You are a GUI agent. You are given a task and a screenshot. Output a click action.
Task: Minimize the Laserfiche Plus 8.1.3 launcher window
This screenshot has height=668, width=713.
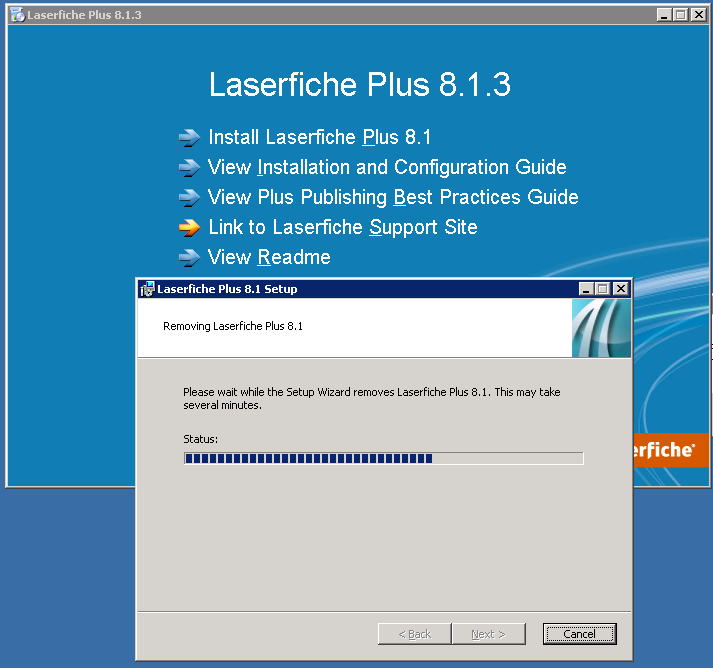click(664, 15)
